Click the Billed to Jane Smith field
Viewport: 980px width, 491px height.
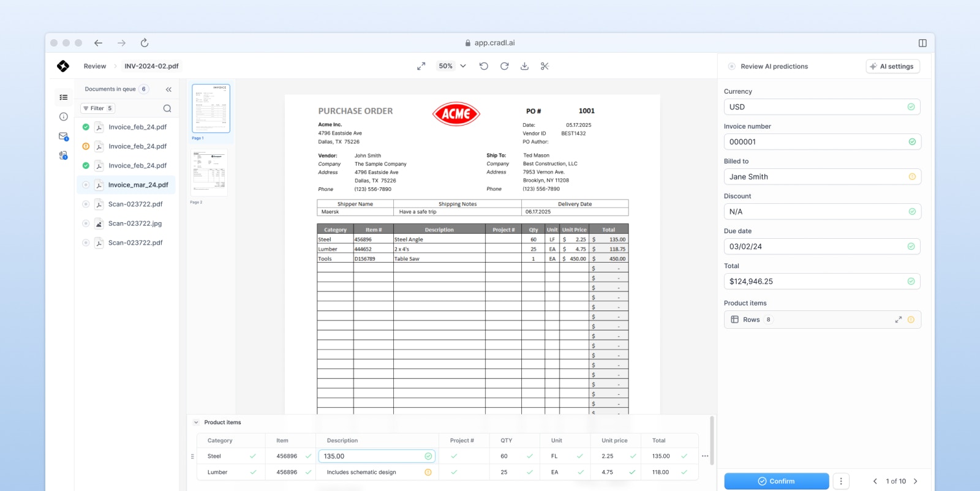pyautogui.click(x=822, y=177)
